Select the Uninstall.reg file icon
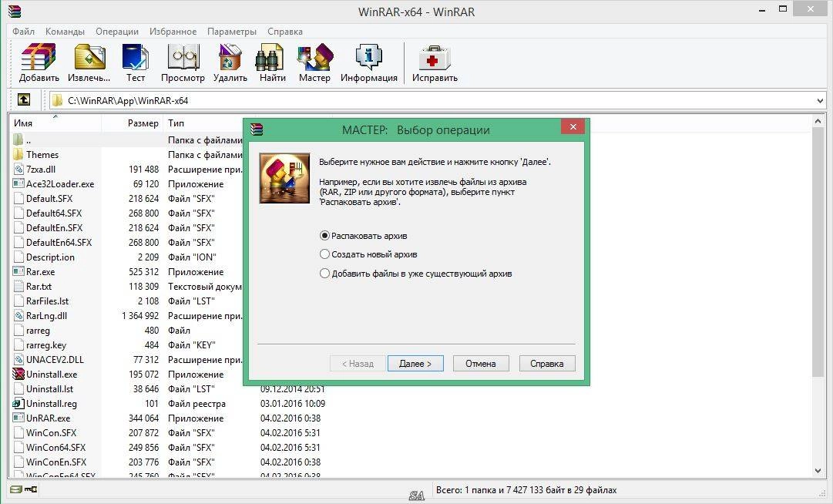 tap(18, 403)
